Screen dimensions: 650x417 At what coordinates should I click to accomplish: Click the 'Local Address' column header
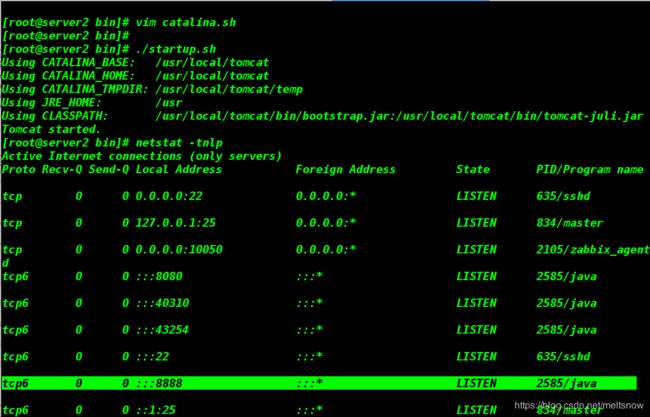[x=179, y=170]
